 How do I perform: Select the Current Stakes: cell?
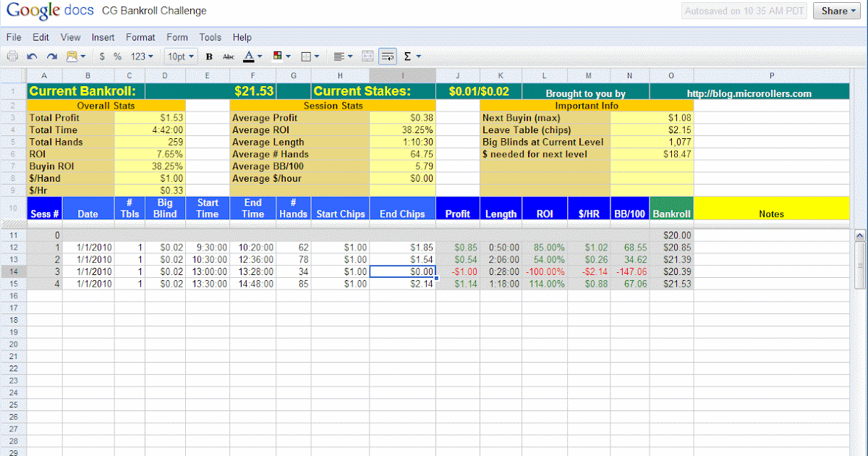pyautogui.click(x=373, y=91)
